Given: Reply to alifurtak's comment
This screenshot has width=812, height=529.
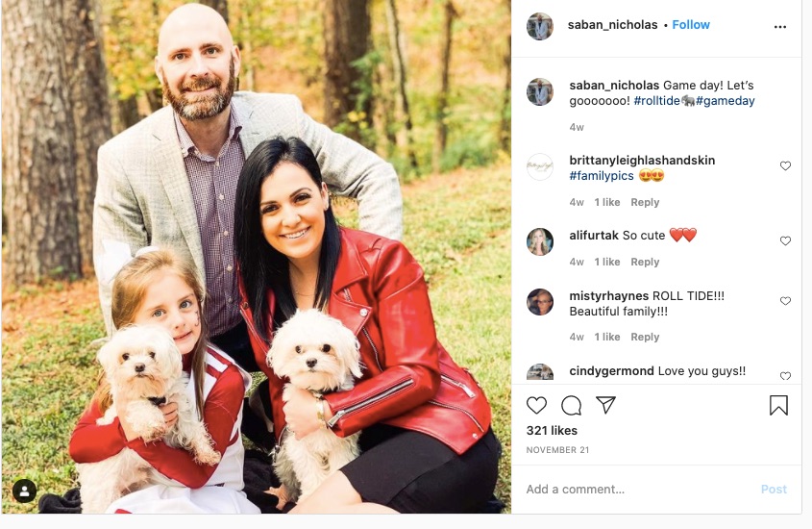Looking at the screenshot, I should pos(645,263).
